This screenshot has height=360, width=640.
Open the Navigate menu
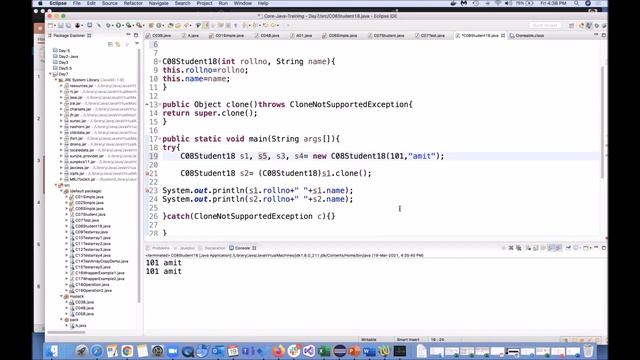158,3
